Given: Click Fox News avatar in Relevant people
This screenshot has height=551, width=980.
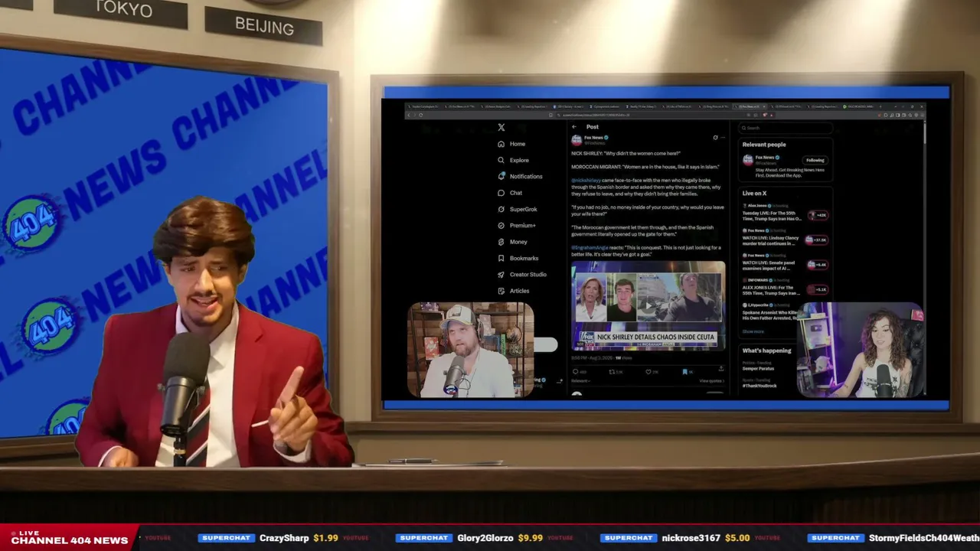Looking at the screenshot, I should pos(747,160).
